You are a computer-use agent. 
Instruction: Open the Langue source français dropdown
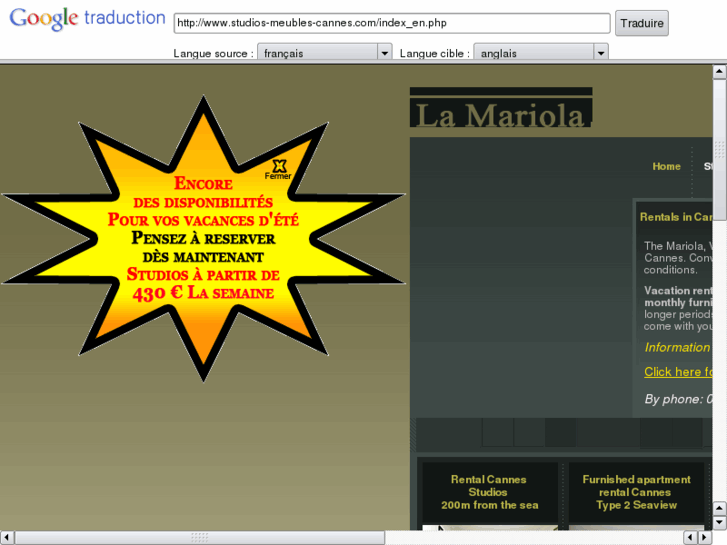coord(325,53)
